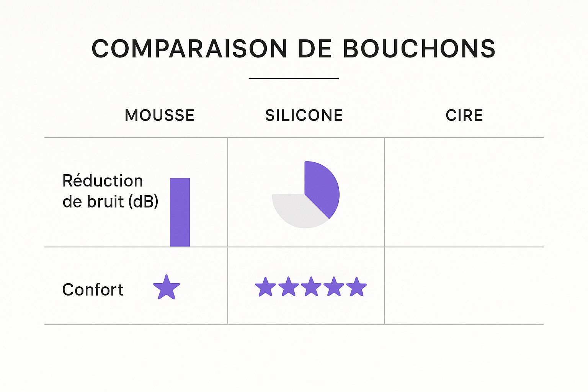
Task: Select the SILICONE column header
Action: 304,115
